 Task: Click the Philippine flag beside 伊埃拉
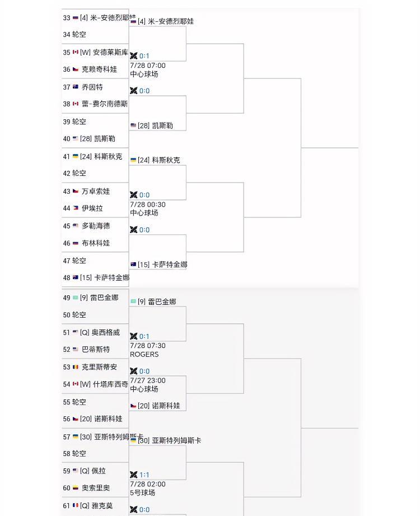76,208
